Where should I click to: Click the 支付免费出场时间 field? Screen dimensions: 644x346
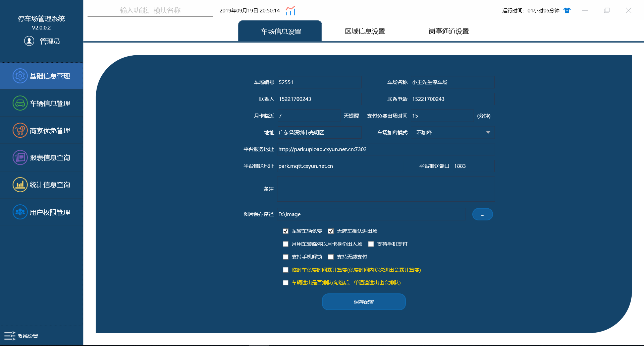tap(442, 116)
